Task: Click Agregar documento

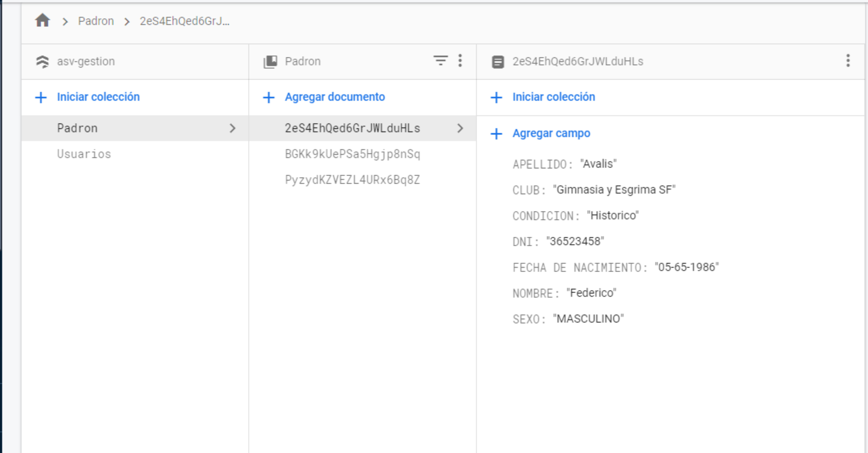Action: click(x=335, y=97)
